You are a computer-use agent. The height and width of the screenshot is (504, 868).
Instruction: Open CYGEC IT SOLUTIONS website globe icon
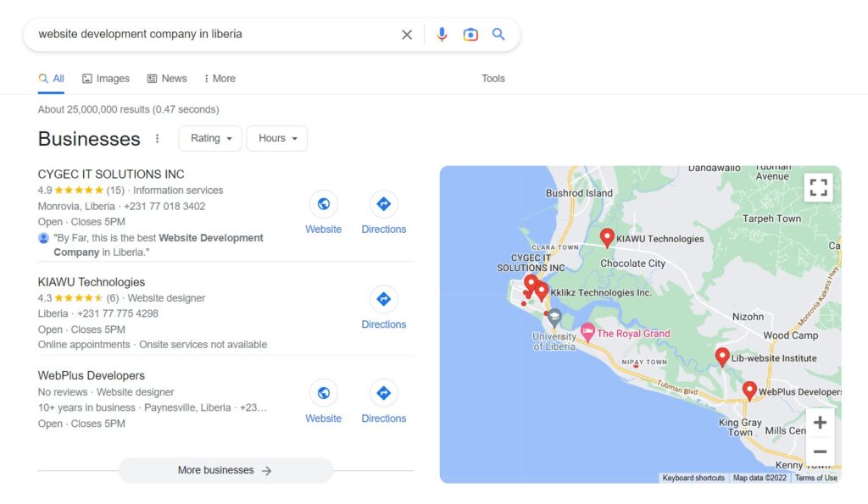click(x=323, y=204)
